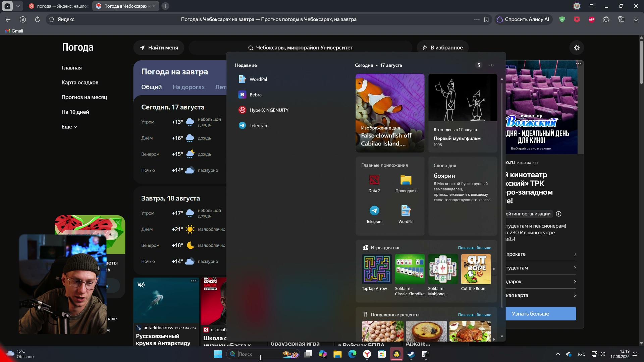The height and width of the screenshot is (362, 644).
Task: Unmute the Antarctica cruise video ad
Action: tap(141, 285)
